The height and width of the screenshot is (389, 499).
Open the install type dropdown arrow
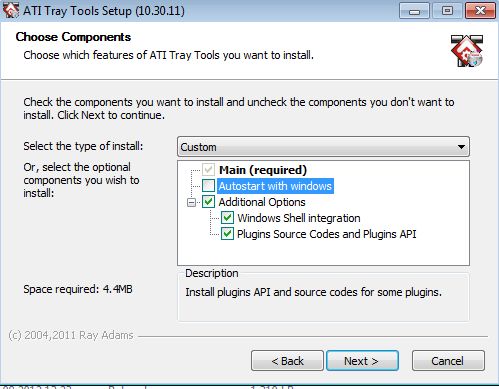461,147
